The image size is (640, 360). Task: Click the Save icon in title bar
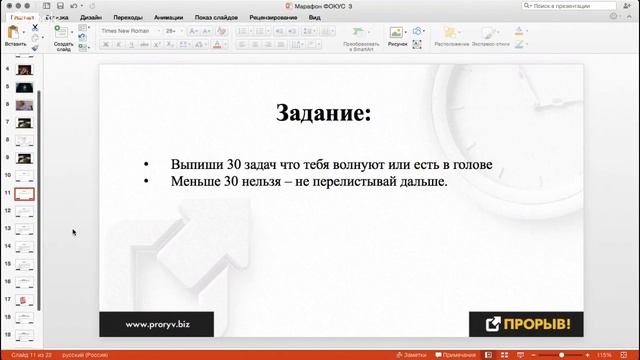pyautogui.click(x=60, y=6)
